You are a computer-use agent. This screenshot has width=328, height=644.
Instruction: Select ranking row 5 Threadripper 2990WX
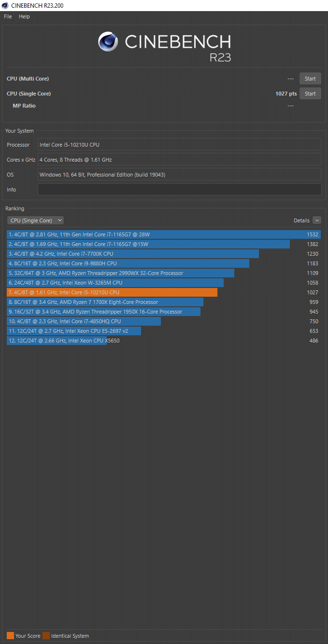point(164,273)
